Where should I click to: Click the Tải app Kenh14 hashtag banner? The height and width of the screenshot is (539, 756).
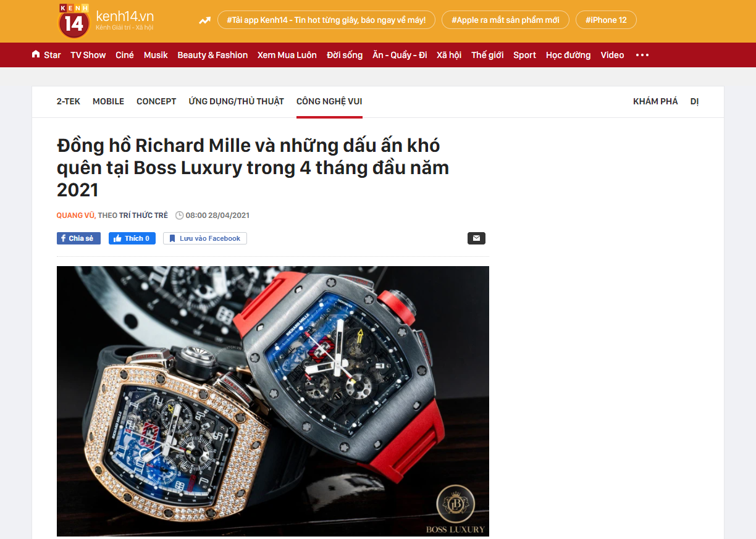pyautogui.click(x=326, y=20)
